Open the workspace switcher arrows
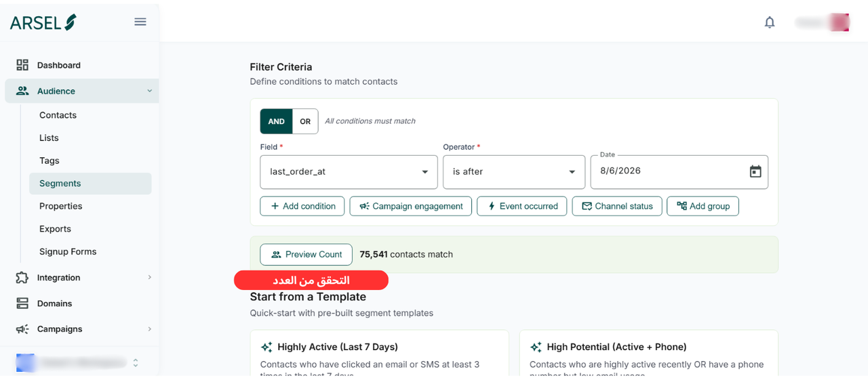Viewport: 868px width, 380px height. click(136, 363)
